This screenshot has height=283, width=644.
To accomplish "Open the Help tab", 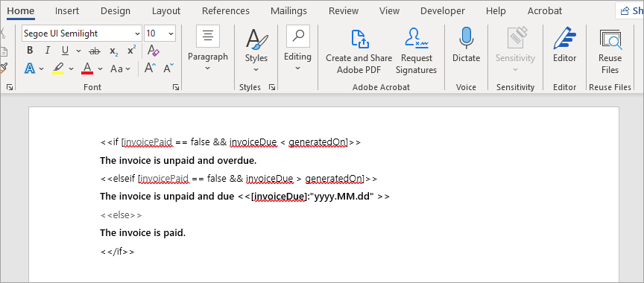I will [496, 10].
